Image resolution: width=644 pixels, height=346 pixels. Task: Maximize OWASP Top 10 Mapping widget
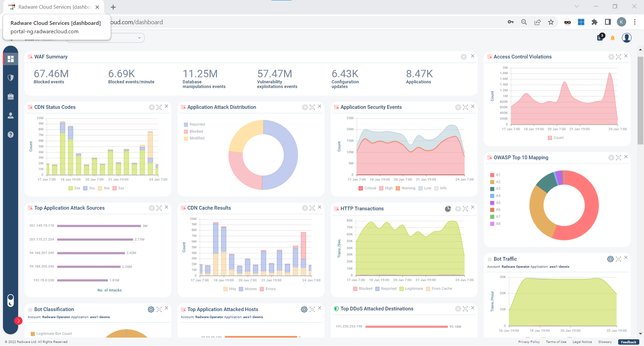(x=619, y=158)
